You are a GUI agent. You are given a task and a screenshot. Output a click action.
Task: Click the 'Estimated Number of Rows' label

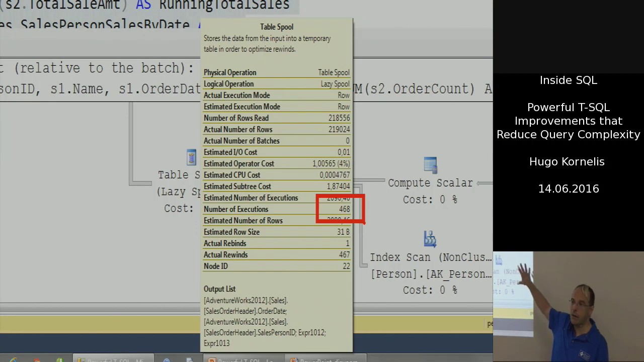(x=243, y=221)
